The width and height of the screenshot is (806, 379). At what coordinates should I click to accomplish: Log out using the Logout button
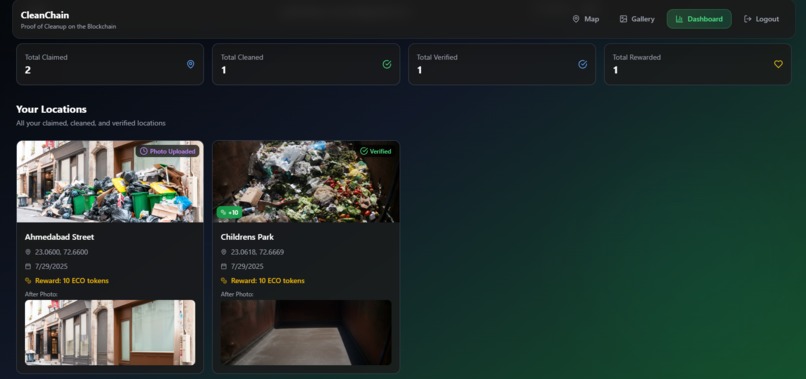pos(761,19)
